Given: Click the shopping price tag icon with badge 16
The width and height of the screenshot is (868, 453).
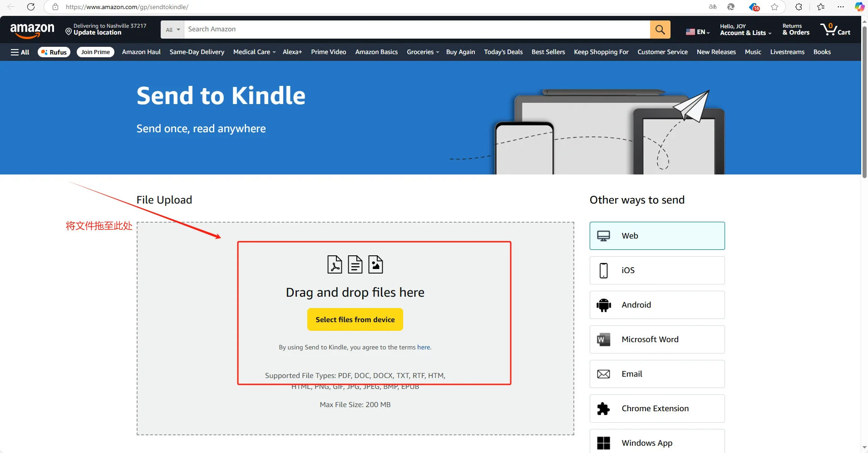Looking at the screenshot, I should click(754, 7).
